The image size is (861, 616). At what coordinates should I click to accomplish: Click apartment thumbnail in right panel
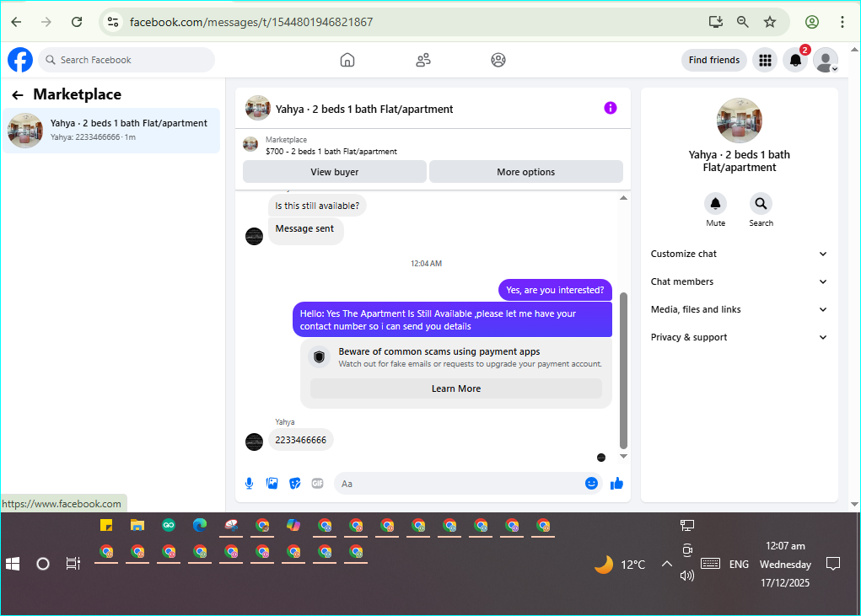coord(739,121)
